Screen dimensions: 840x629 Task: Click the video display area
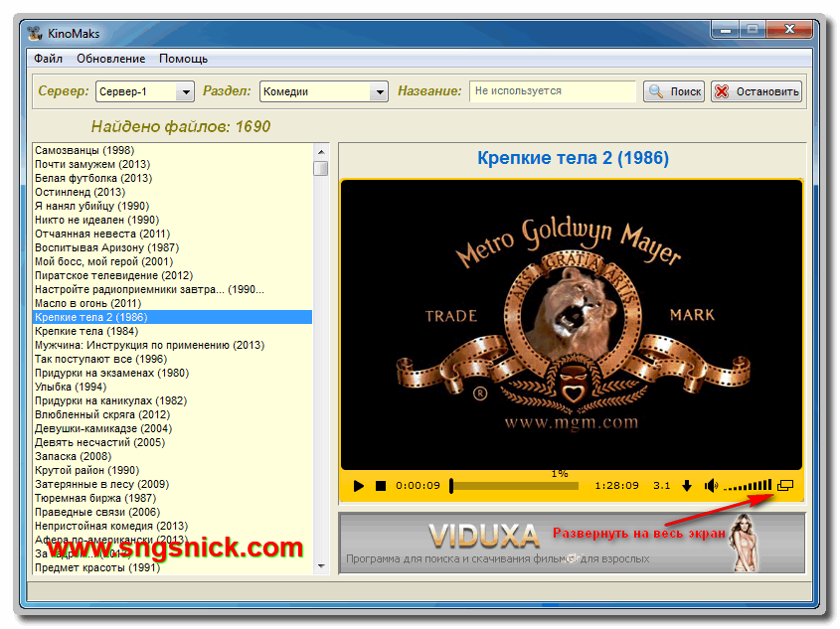[572, 326]
